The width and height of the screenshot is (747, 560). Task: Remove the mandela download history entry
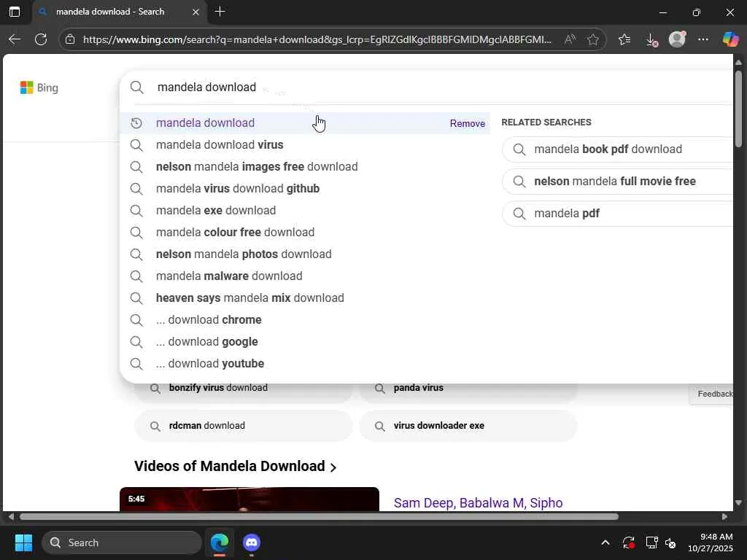coord(468,123)
